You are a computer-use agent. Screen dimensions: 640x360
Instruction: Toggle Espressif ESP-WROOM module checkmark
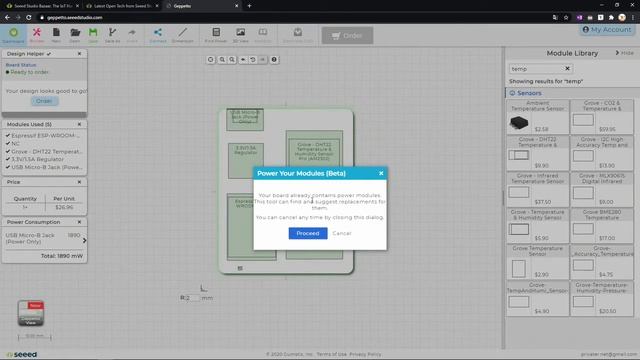click(8, 136)
